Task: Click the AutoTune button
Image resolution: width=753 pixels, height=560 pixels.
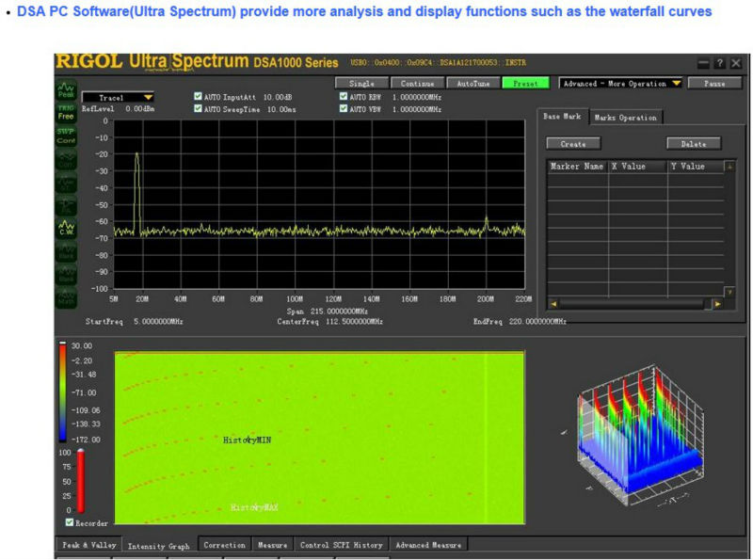Action: (x=473, y=84)
